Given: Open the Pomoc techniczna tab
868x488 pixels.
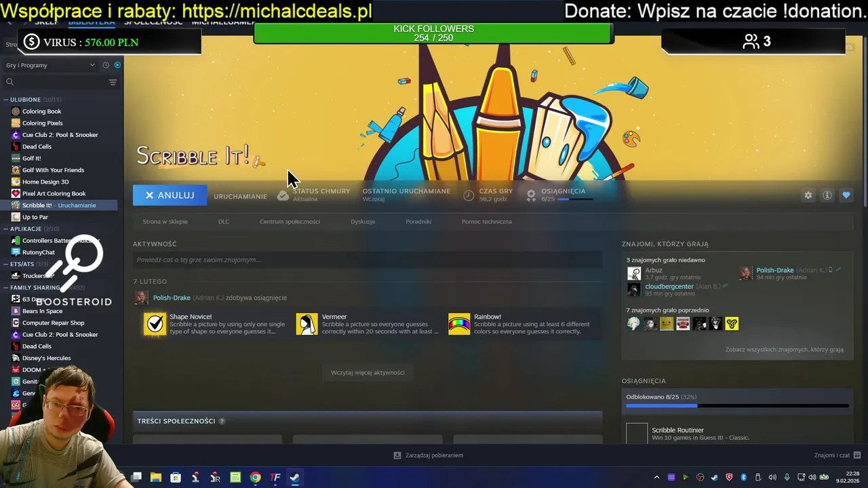Looking at the screenshot, I should click(487, 222).
